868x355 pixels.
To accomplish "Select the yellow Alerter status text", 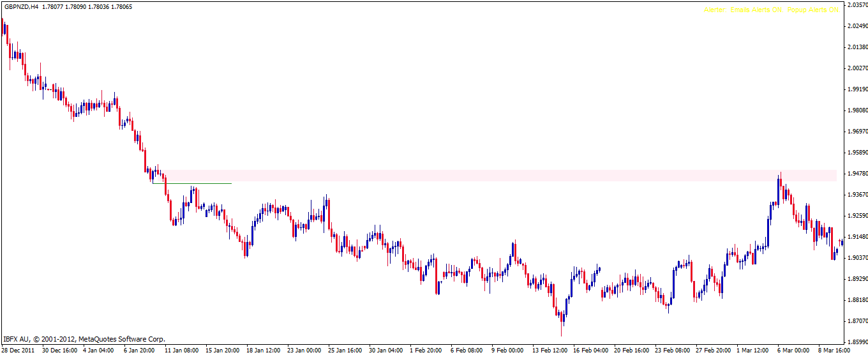I will [x=771, y=10].
